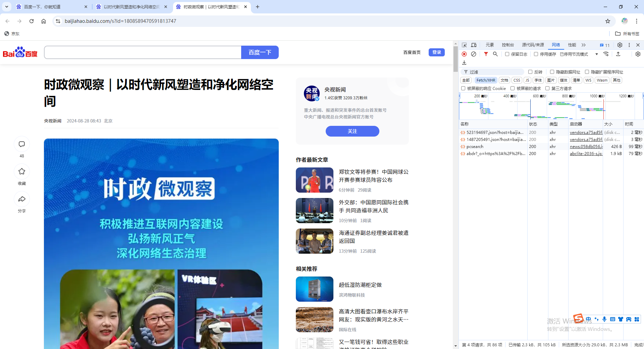
Task: Click the export HAR download arrow icon
Action: tap(464, 63)
